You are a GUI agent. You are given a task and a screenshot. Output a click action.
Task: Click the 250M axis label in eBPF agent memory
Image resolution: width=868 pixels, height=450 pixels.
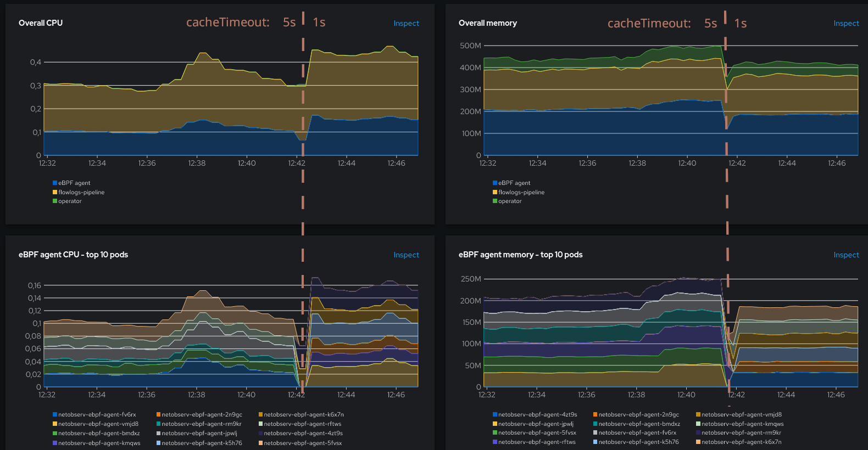(x=471, y=279)
